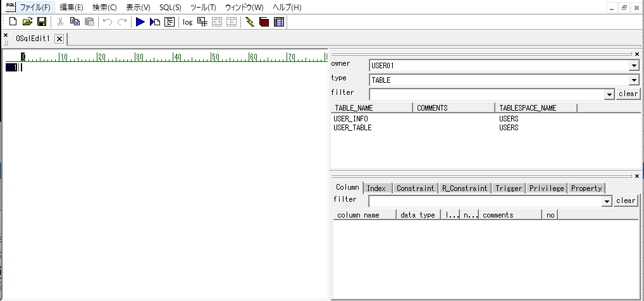Screen dimensions: 644x301
Task: Run SQL with the blue play icon
Action: 140,21
